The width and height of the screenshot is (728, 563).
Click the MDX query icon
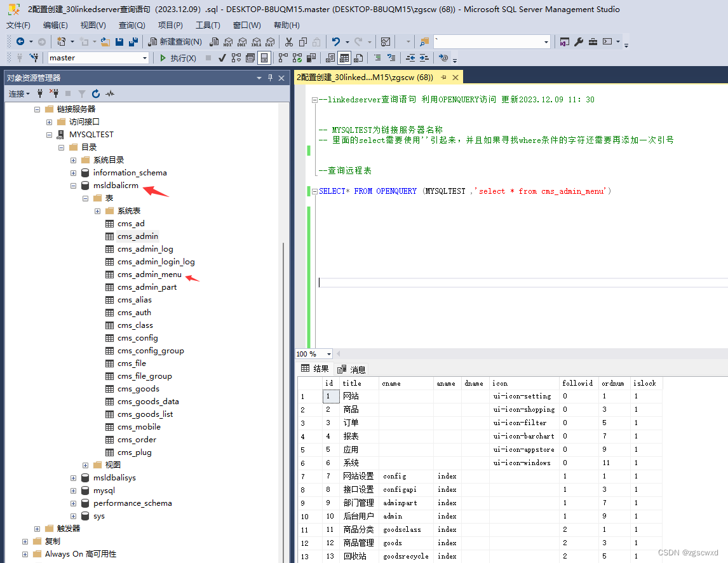228,42
